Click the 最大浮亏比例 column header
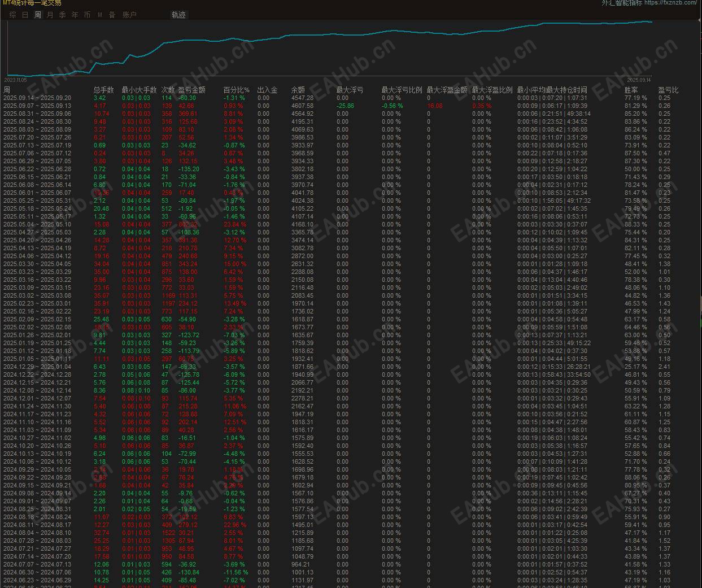This screenshot has height=588, width=702. 402,90
